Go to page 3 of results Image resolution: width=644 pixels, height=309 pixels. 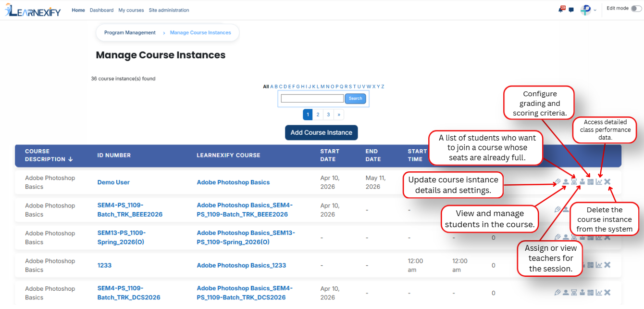pos(328,115)
